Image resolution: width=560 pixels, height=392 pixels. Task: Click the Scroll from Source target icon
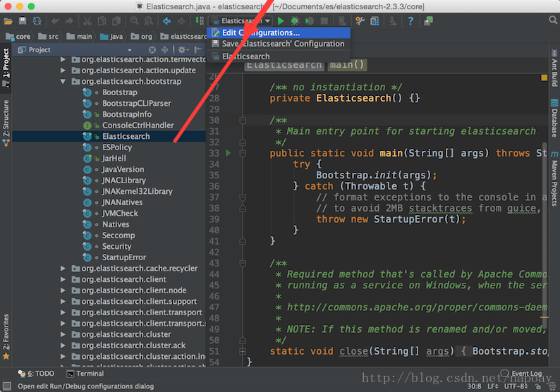click(152, 49)
